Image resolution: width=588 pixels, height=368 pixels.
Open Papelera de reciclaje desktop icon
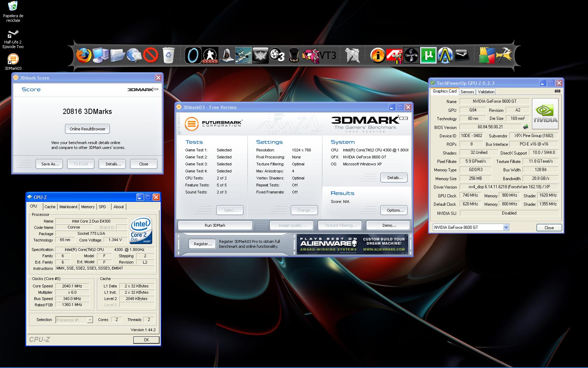coord(13,12)
